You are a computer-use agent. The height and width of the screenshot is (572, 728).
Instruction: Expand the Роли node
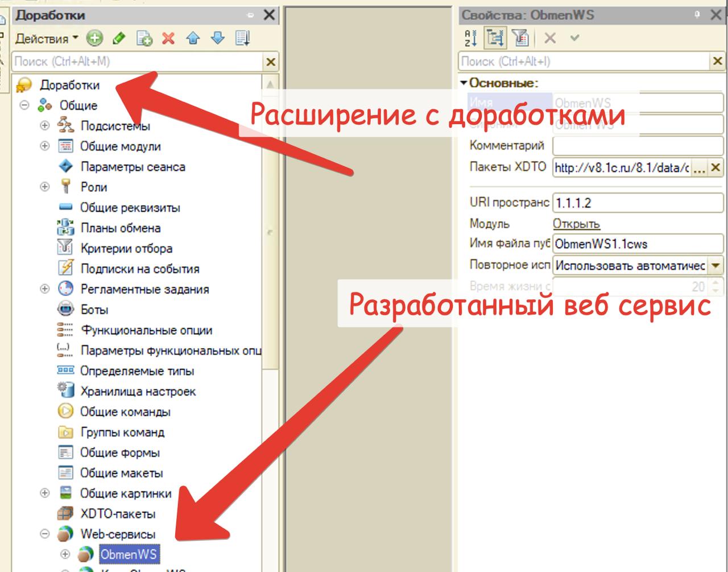(x=45, y=187)
